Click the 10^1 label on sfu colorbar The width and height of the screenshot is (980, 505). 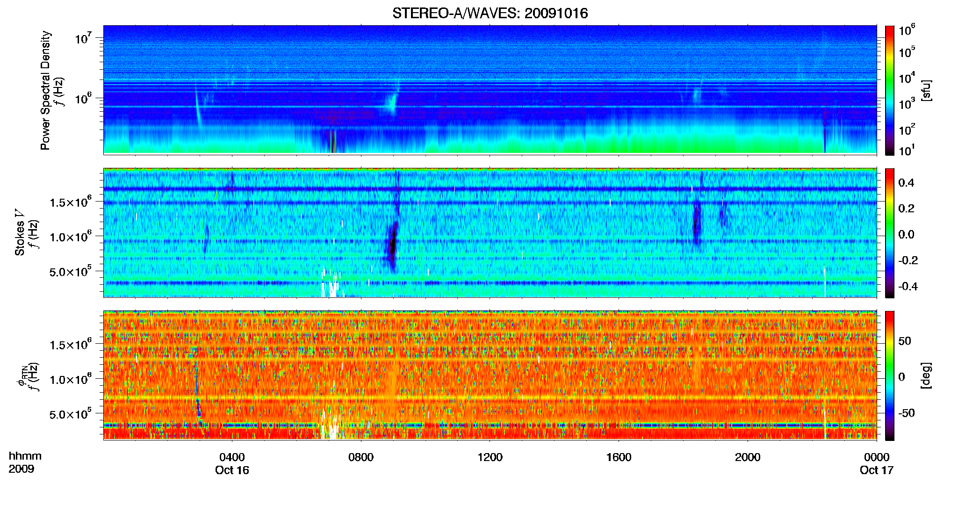click(x=907, y=150)
